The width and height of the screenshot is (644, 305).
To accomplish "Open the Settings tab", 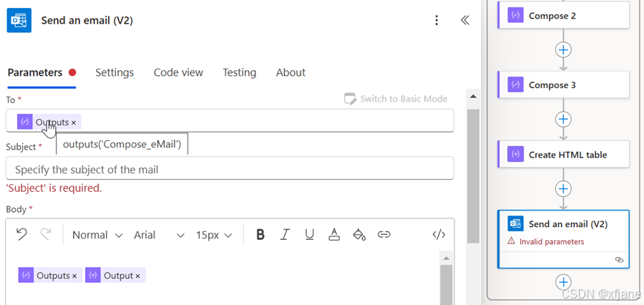I will tap(114, 73).
